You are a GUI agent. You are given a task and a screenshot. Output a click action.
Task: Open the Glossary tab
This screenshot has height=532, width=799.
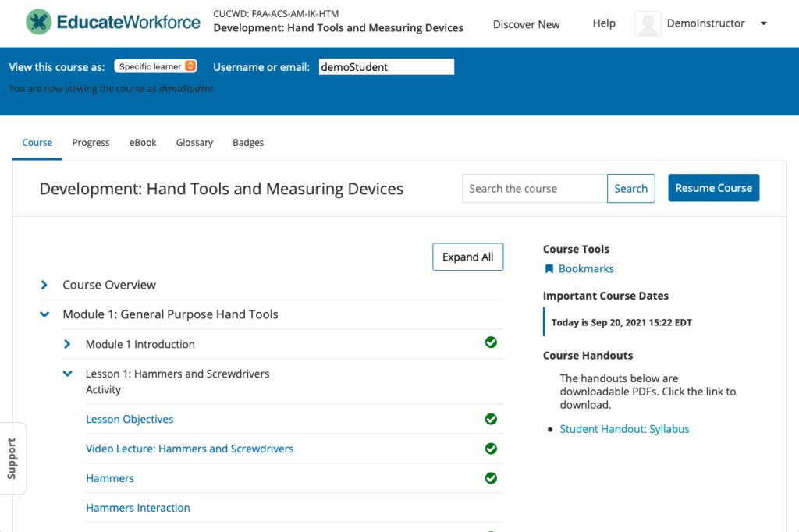tap(194, 143)
